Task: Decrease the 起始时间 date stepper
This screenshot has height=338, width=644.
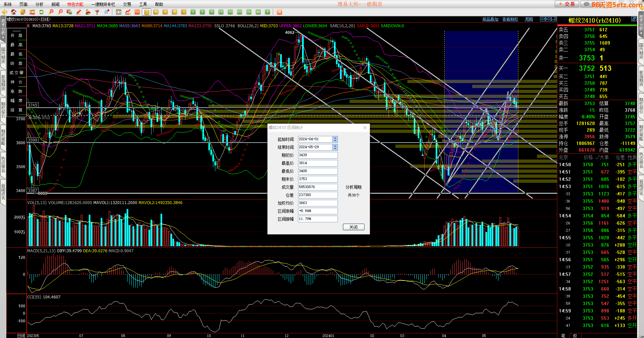Action: [x=335, y=141]
